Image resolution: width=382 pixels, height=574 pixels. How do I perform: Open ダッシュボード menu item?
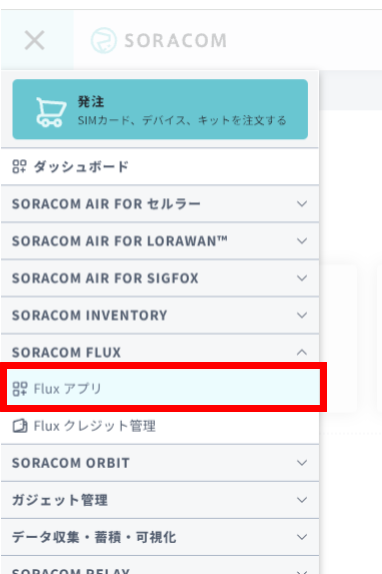click(x=160, y=167)
